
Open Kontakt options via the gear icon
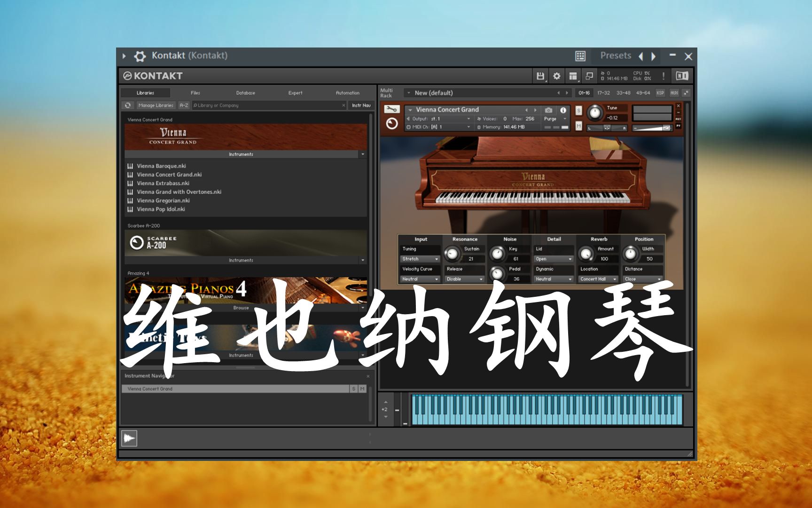point(557,76)
